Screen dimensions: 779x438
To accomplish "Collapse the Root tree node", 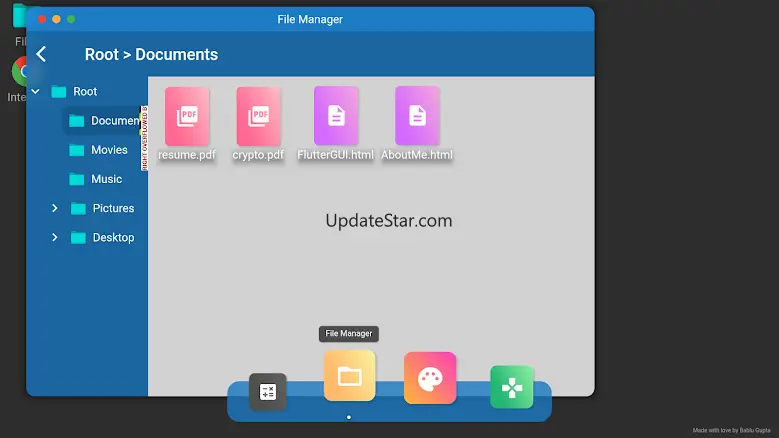I will [35, 91].
